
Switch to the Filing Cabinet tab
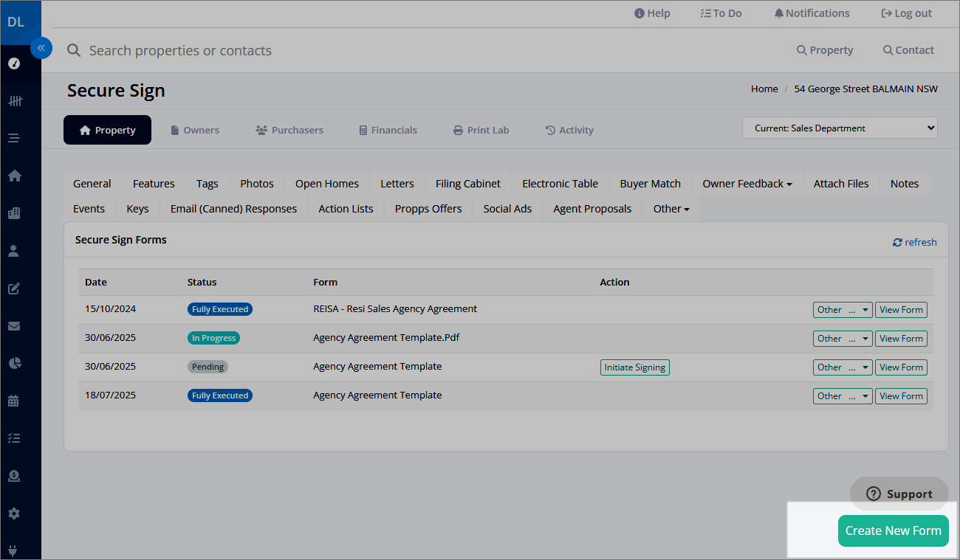[467, 184]
